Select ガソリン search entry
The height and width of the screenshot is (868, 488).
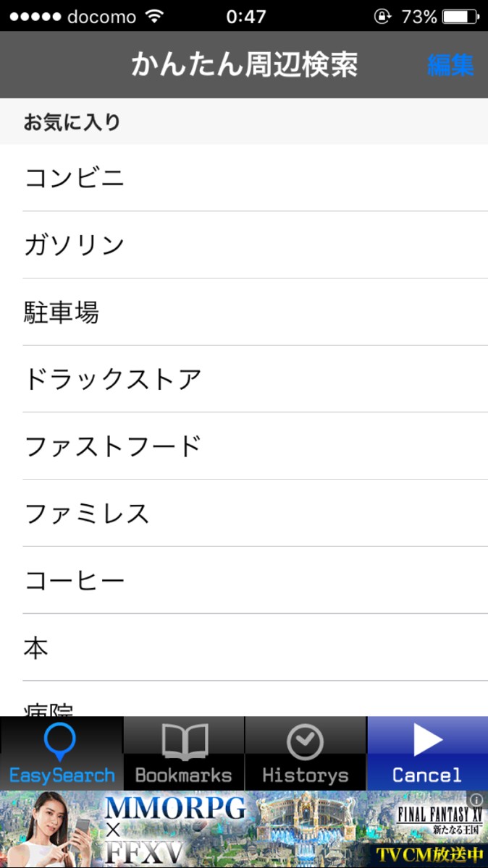(x=75, y=245)
